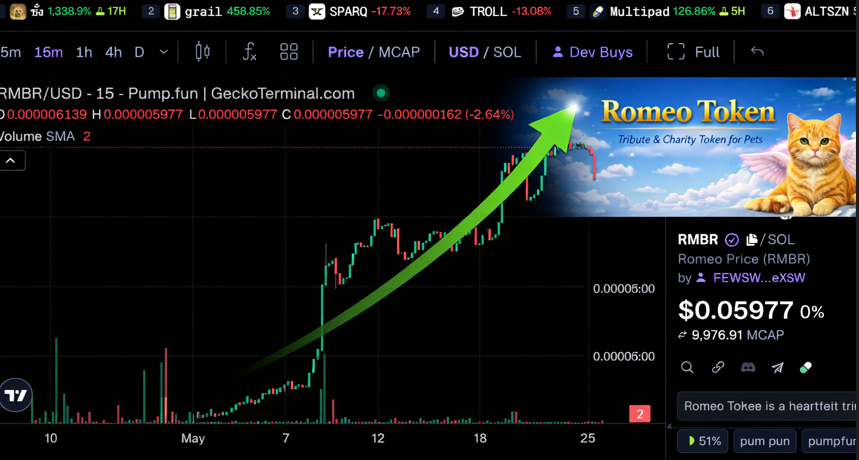This screenshot has width=859, height=460.
Task: Click the green market status dot
Action: point(381,93)
